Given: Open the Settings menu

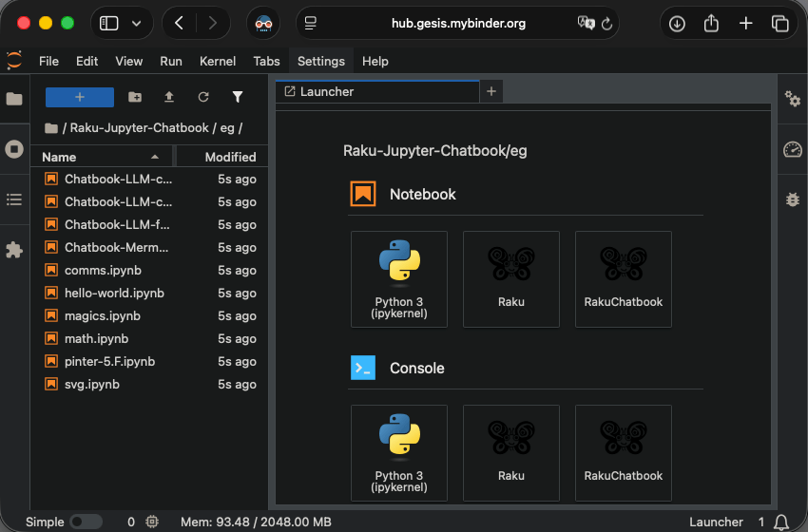Looking at the screenshot, I should [320, 61].
